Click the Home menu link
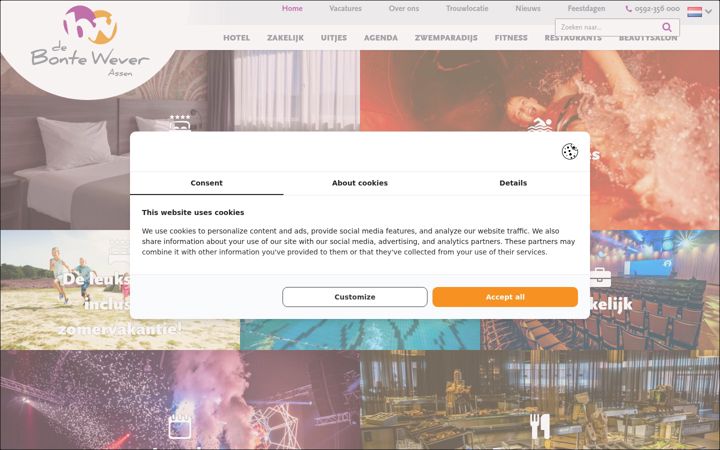720x450 pixels. click(292, 9)
